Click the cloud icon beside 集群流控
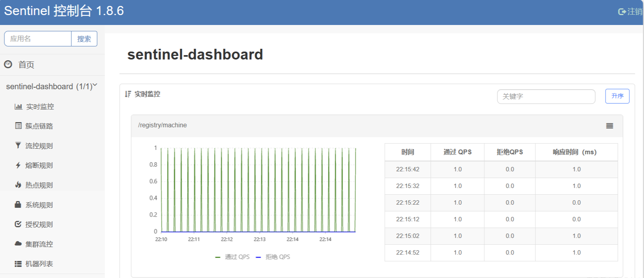The width and height of the screenshot is (644, 278). (18, 243)
